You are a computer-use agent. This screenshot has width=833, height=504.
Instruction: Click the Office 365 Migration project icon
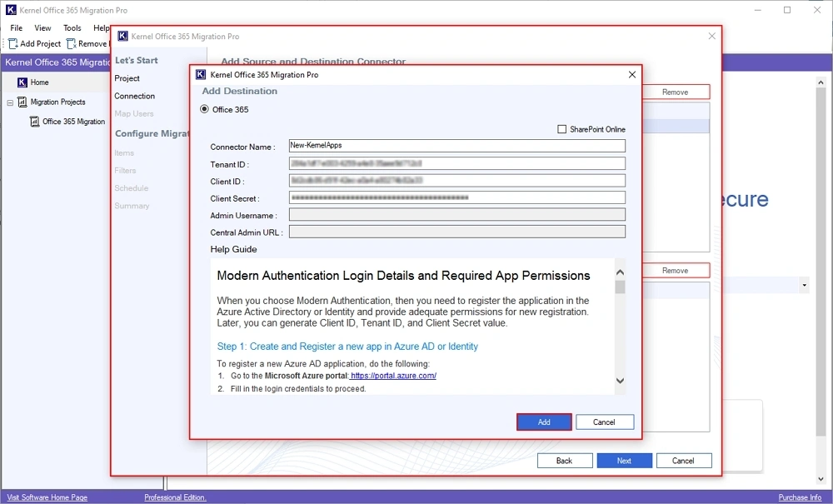click(x=35, y=121)
